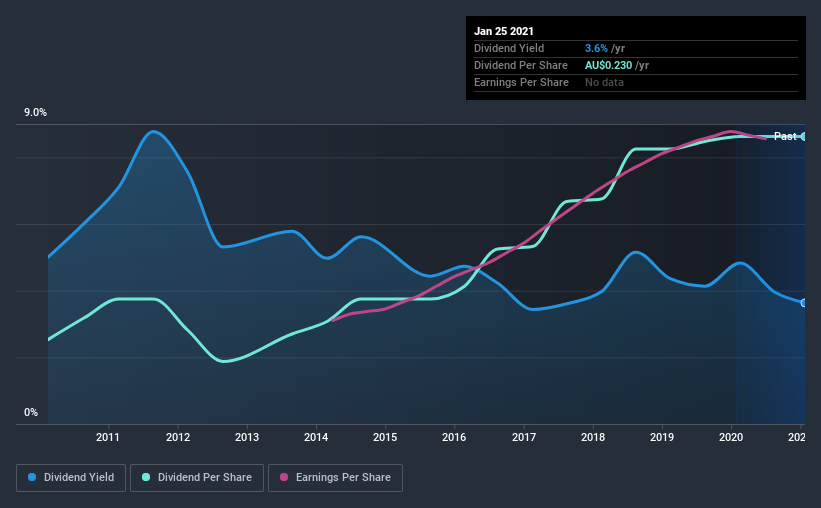Click the 2015 x-axis label
Image resolution: width=821 pixels, height=508 pixels.
coord(385,437)
